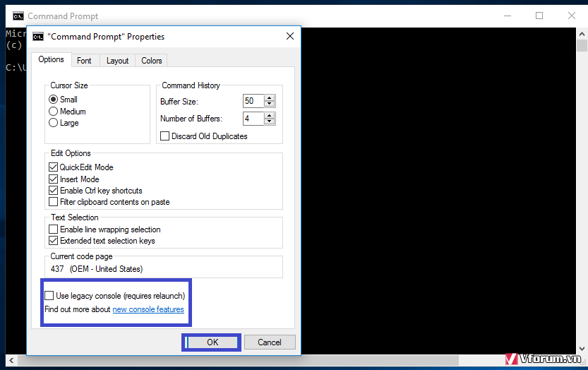Click the Properties dialog title bar icon
Viewport: 588px width, 370px height.
pos(38,37)
